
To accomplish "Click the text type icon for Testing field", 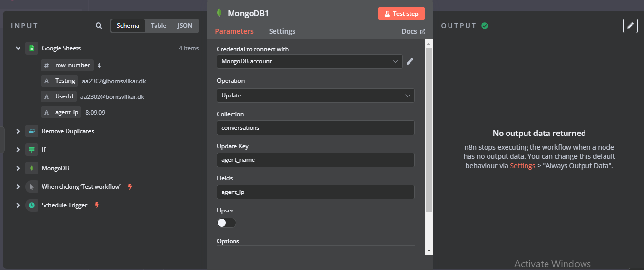I will pos(46,81).
